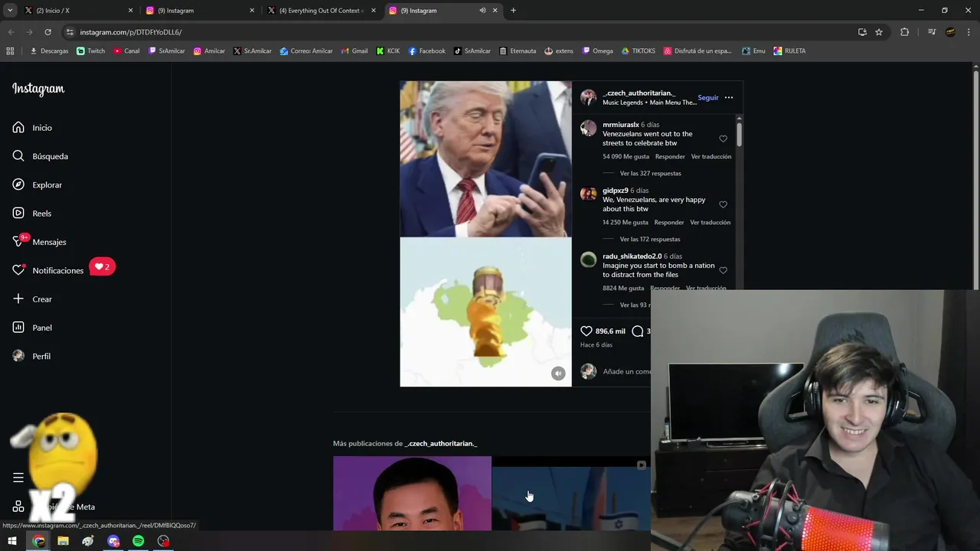Like radu_shikatedo2.0's comment
The image size is (980, 551).
pos(723,270)
